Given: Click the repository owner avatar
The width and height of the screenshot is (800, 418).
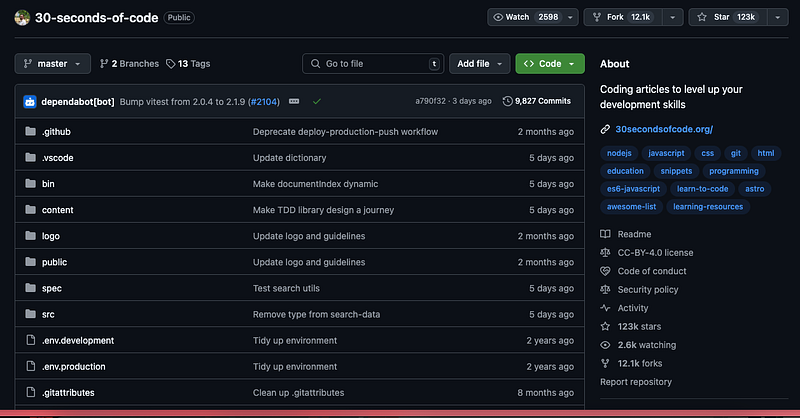Looking at the screenshot, I should [x=22, y=18].
